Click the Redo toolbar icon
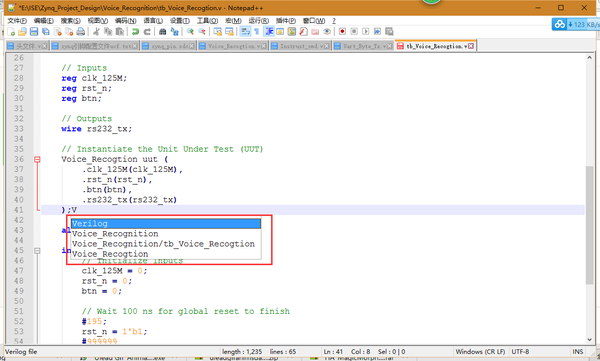The height and width of the screenshot is (361, 600). click(147, 32)
